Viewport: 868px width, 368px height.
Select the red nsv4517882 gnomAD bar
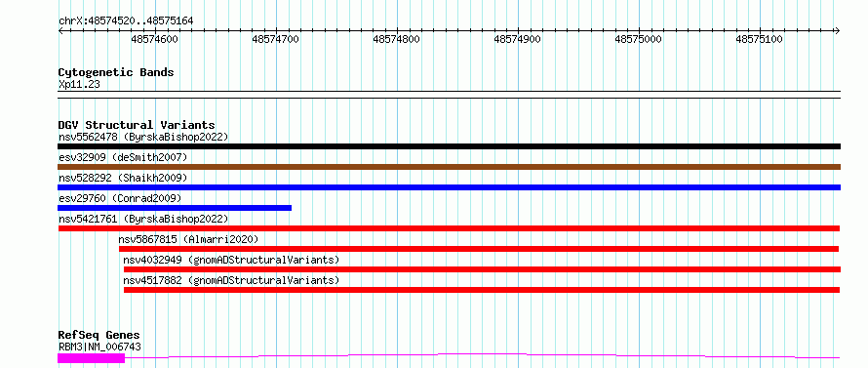(482, 290)
